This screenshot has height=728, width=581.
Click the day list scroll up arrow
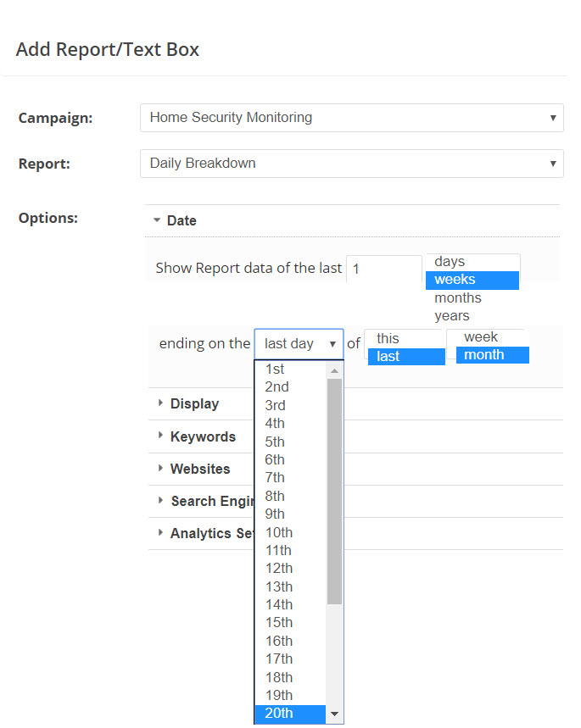335,370
